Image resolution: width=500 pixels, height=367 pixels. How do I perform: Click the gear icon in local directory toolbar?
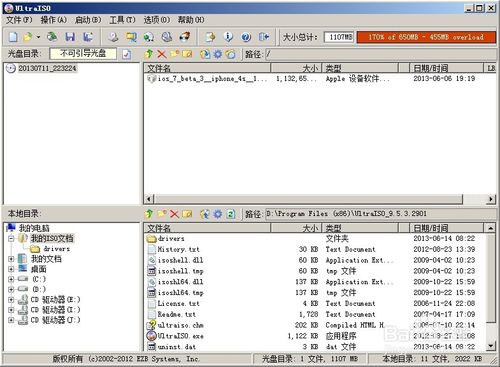coord(218,214)
